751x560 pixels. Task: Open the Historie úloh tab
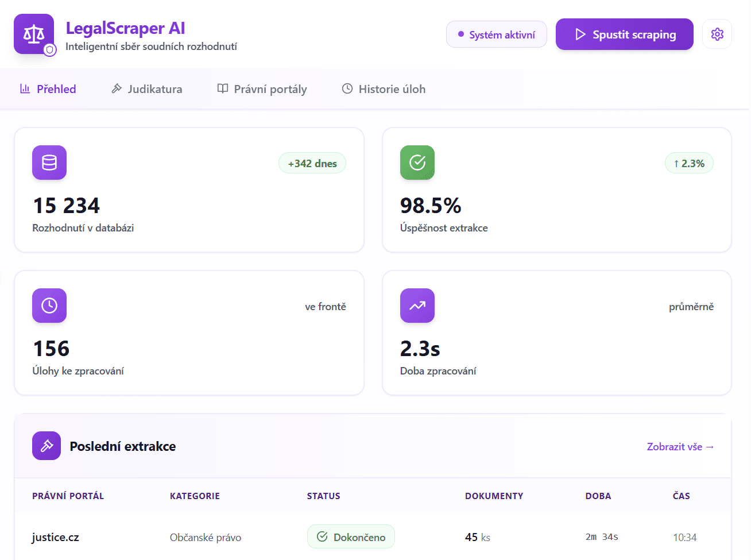point(384,89)
